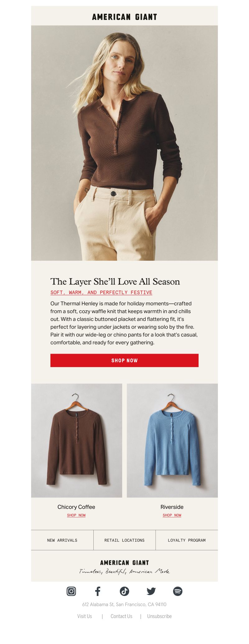Viewport: 249px width, 644px height.
Task: Open the Twitter bird icon
Action: (151, 591)
